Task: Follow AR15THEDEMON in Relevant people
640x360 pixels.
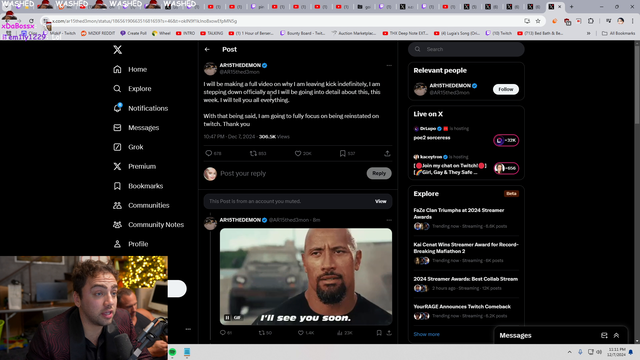Action: coord(506,89)
